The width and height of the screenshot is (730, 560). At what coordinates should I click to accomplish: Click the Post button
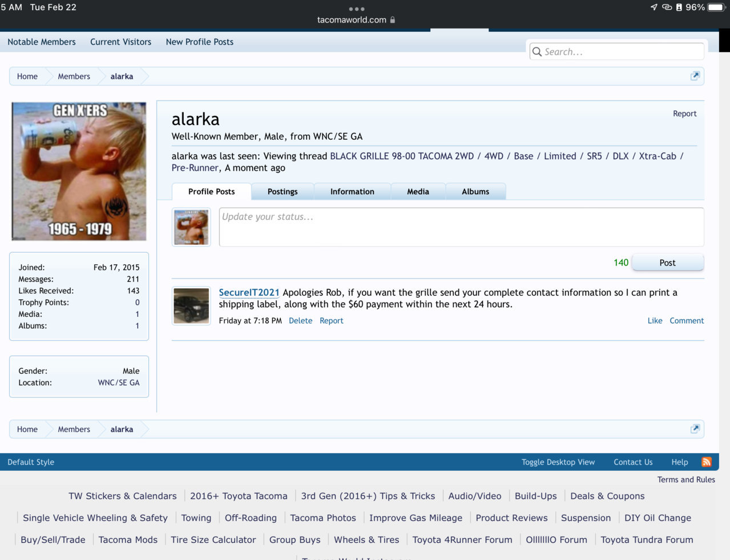pyautogui.click(x=668, y=263)
